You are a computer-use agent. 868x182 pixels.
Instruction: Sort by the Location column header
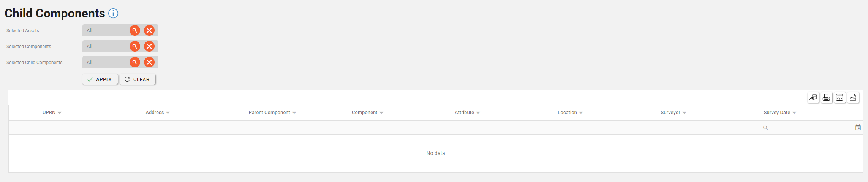(567, 113)
